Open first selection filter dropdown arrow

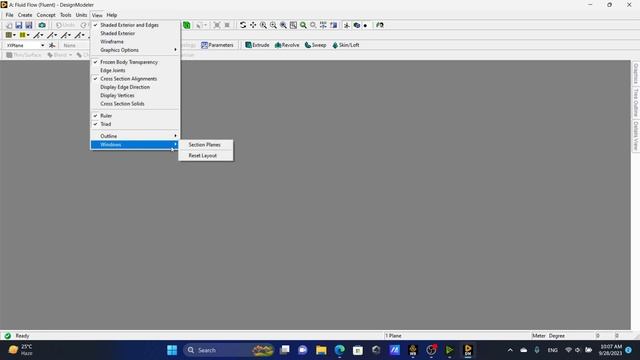pyautogui.click(x=14, y=35)
